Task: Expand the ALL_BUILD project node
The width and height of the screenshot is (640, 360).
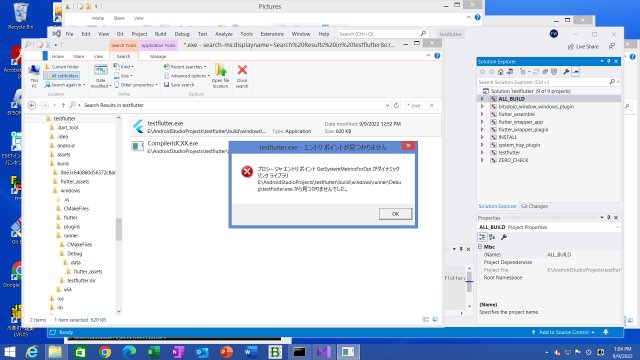Action: [482, 99]
